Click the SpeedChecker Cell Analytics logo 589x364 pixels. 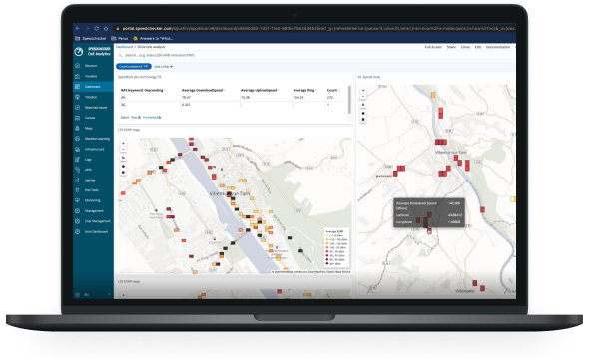pos(93,52)
